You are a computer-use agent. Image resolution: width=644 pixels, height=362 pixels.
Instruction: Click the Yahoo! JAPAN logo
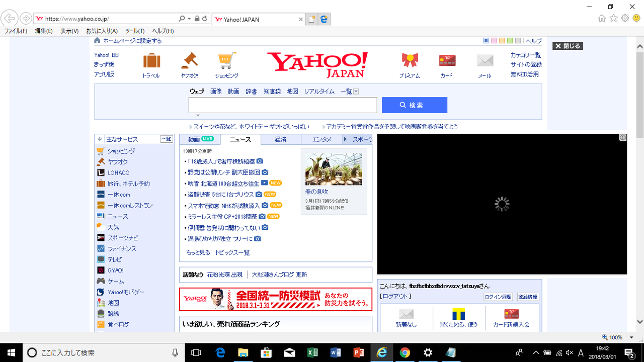coord(317,64)
